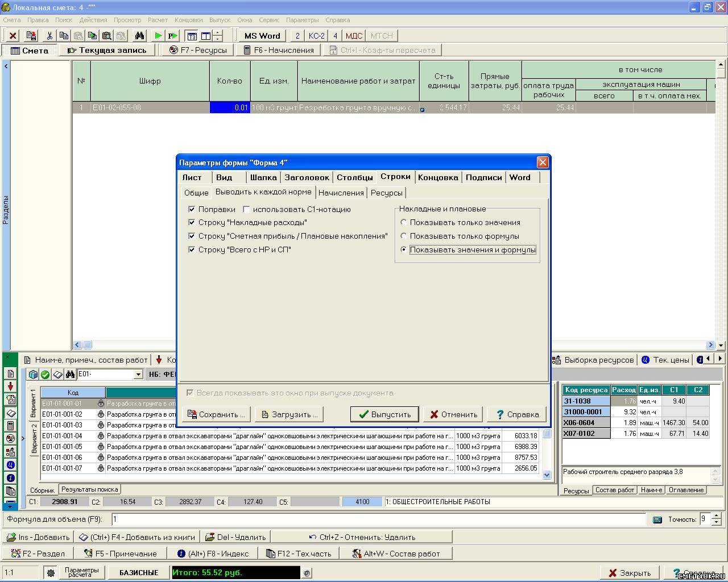Click the copy icon in top toolbar
Viewport: 728px width, 582px height.
[x=64, y=36]
